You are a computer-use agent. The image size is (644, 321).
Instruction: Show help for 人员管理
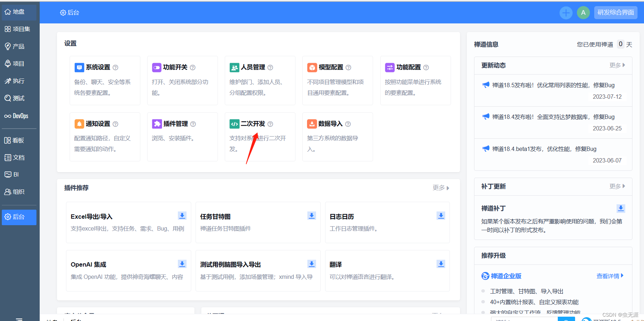coord(270,67)
